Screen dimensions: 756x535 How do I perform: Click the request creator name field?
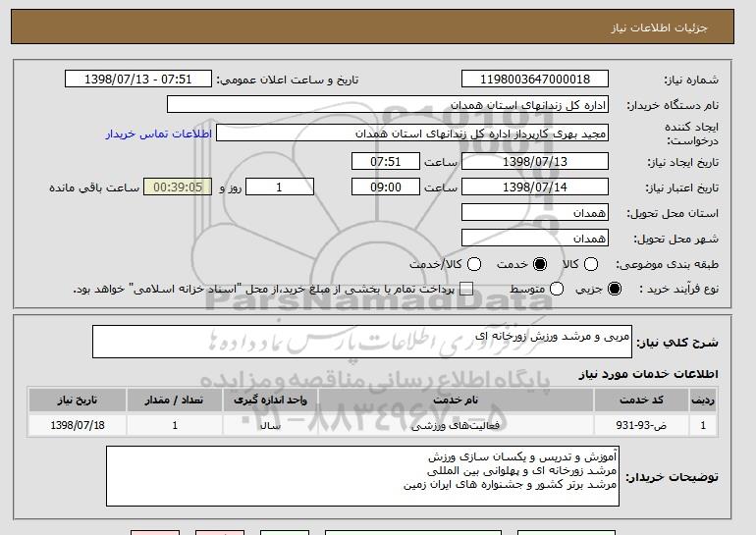tap(412, 134)
